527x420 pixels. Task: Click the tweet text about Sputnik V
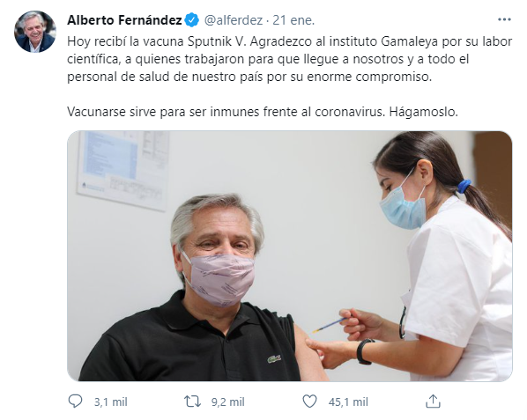click(290, 59)
